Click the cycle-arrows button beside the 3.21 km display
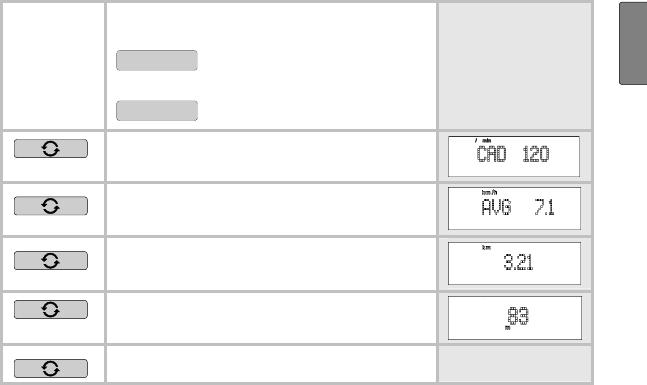647x385 pixels. pos(51,261)
